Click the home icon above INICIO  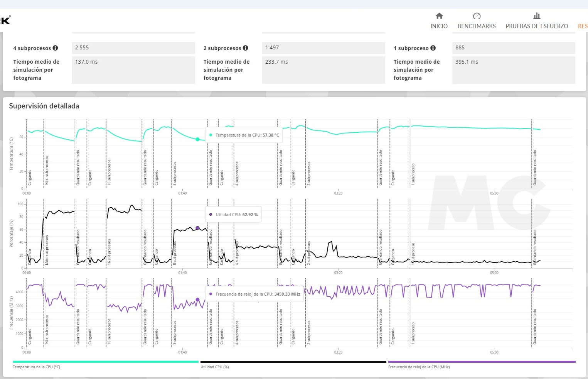[x=439, y=16]
